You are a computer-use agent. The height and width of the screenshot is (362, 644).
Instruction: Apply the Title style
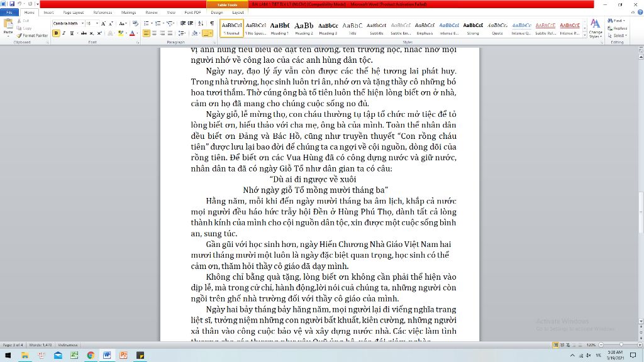[x=352, y=28]
